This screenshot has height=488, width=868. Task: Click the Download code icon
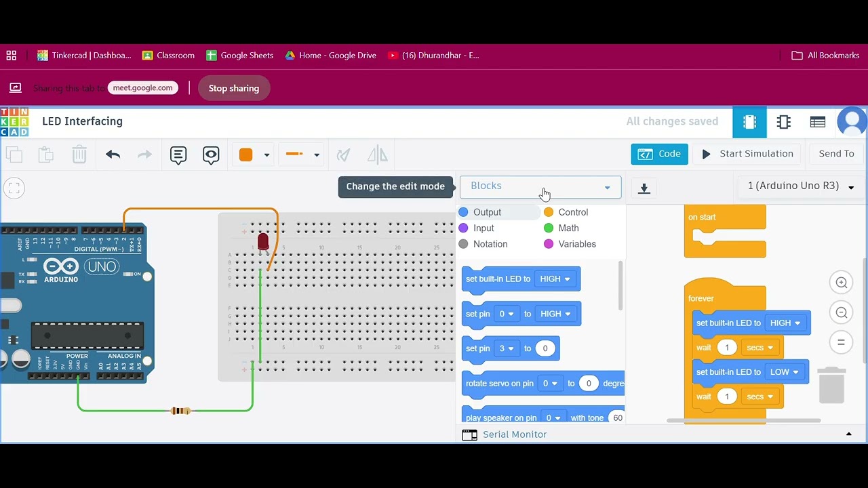[644, 188]
